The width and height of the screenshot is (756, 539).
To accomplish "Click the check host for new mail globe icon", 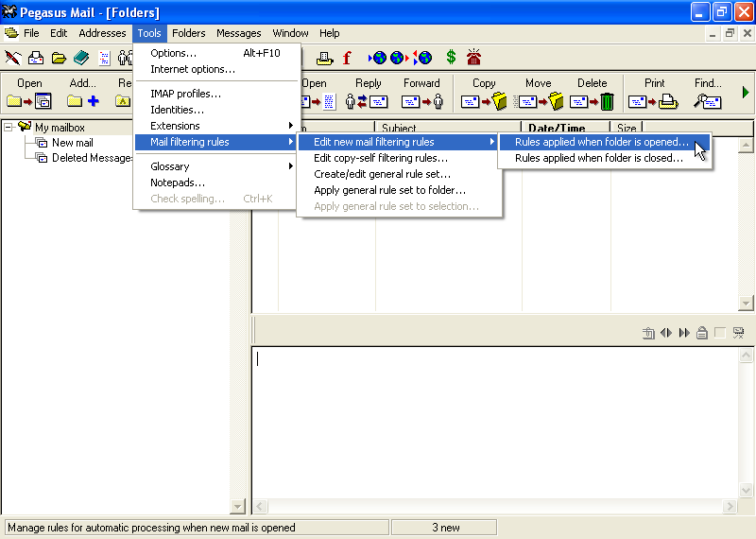I will point(377,58).
